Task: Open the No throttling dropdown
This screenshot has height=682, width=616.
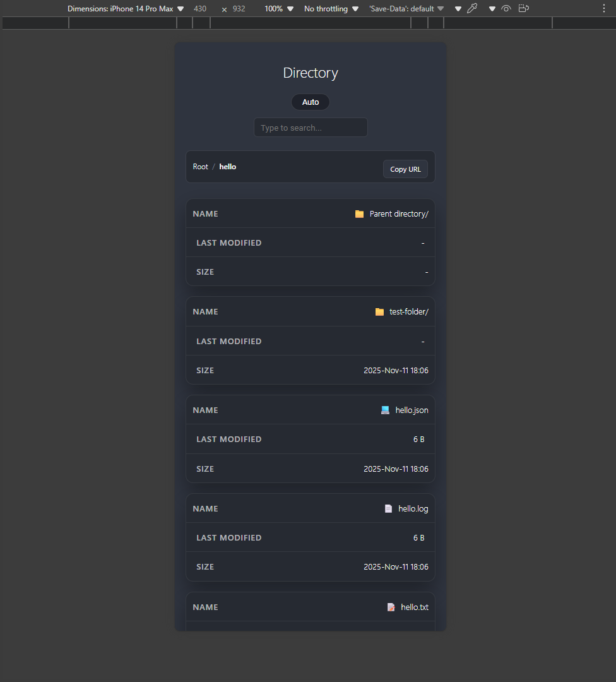Action: [x=331, y=9]
